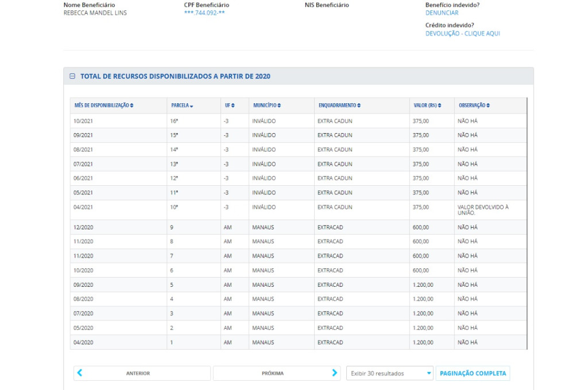
Task: Sort by Observação column
Action: pyautogui.click(x=474, y=106)
